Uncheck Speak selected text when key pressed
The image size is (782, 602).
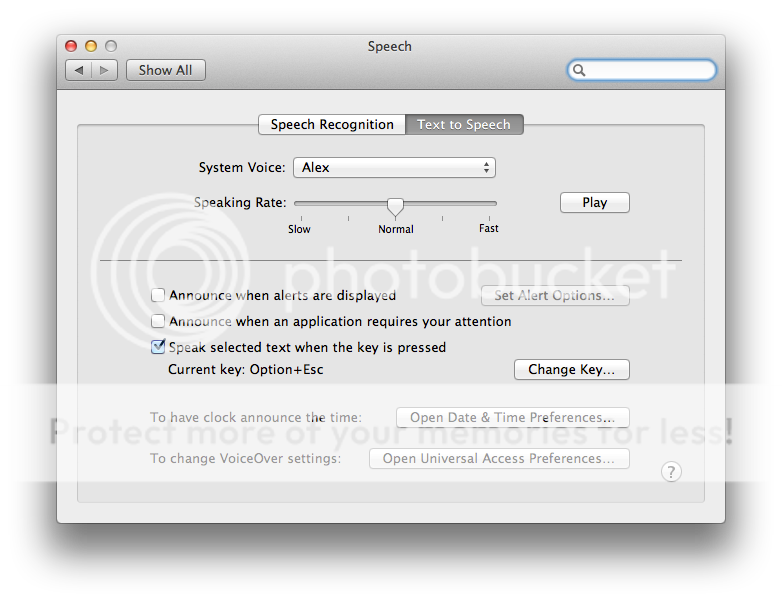coord(158,348)
